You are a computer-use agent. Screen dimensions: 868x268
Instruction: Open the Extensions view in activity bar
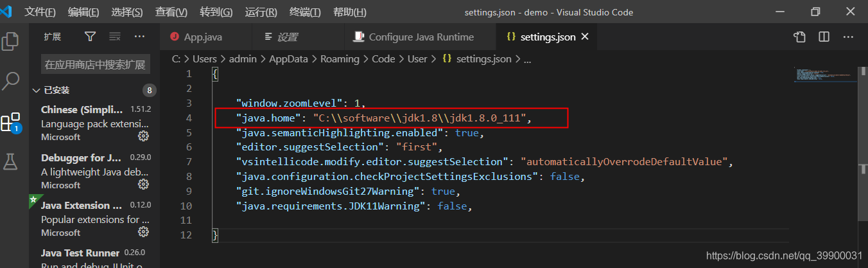[10, 122]
